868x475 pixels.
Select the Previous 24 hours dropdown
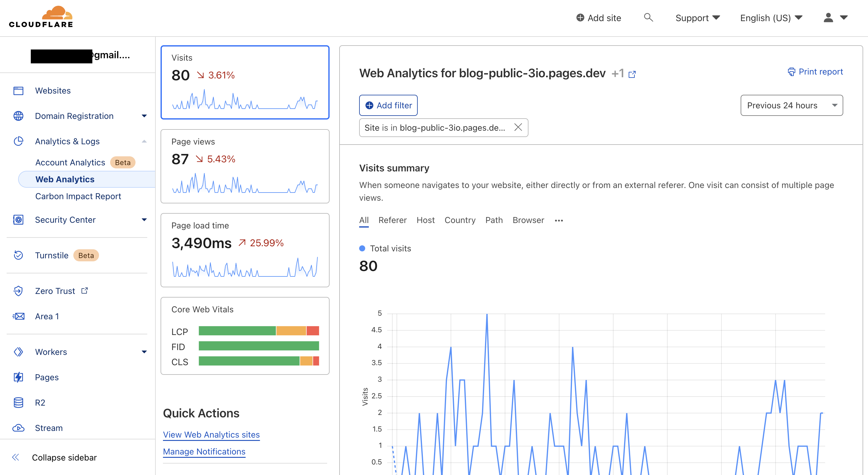pos(791,105)
